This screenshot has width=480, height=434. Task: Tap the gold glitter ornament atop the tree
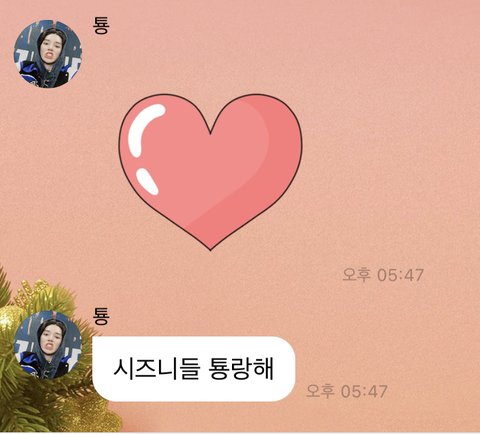[33, 289]
